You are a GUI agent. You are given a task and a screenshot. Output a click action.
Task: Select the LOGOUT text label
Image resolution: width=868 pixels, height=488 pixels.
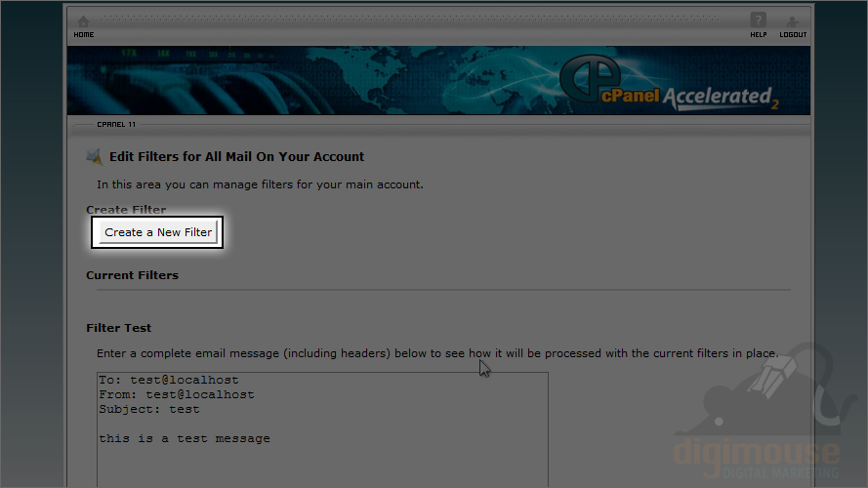793,35
